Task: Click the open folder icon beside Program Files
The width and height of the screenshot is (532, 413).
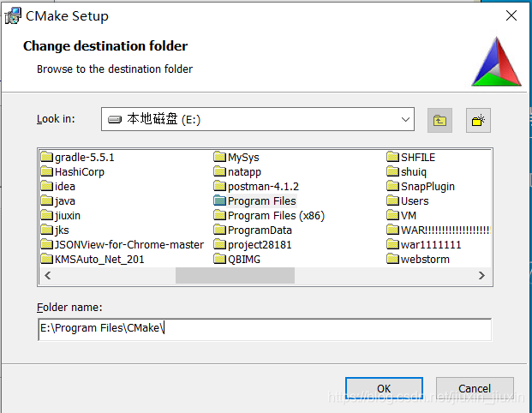Action: 220,201
